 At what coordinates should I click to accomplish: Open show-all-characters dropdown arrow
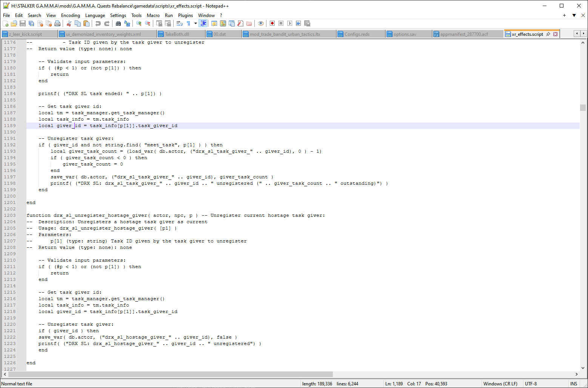[195, 23]
